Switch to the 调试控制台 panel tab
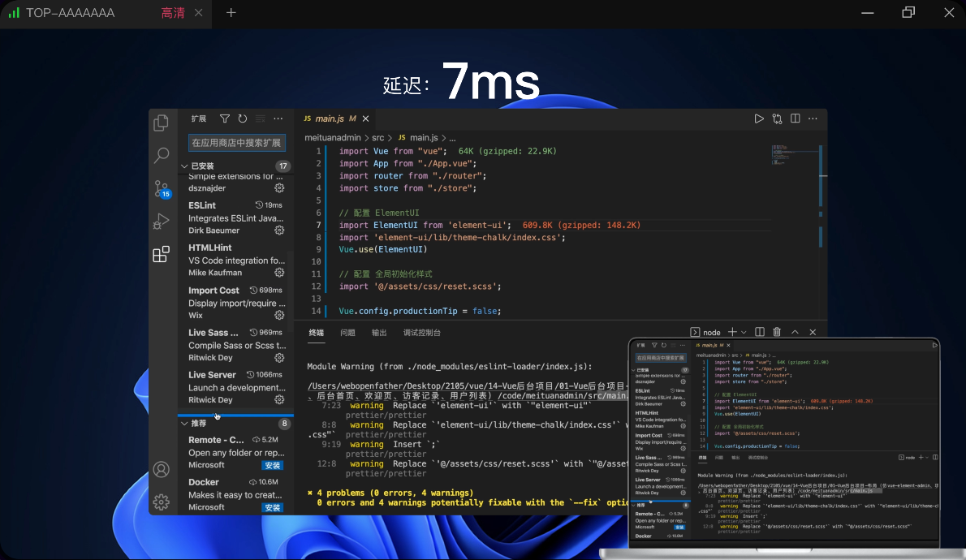The height and width of the screenshot is (560, 966). [422, 333]
